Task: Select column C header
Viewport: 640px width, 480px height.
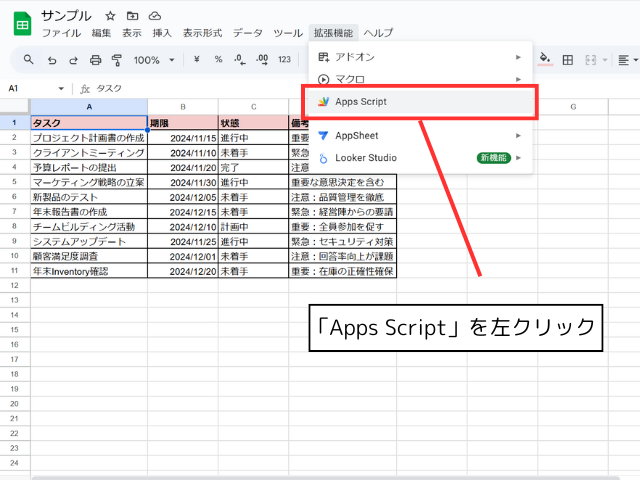Action: tap(253, 107)
